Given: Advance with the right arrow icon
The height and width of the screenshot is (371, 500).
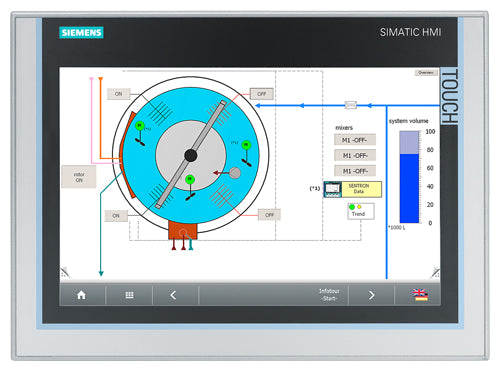Looking at the screenshot, I should click(371, 295).
